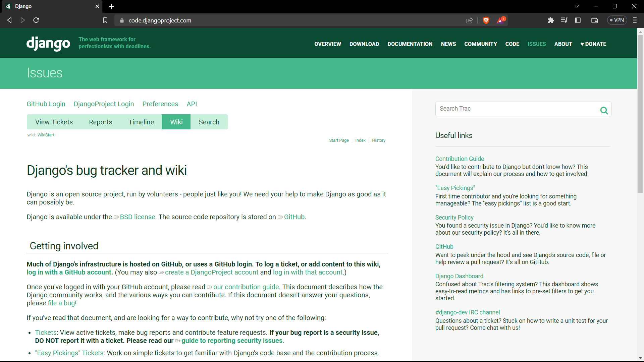Open the browser extensions menu
This screenshot has height=362, width=644.
pyautogui.click(x=551, y=20)
